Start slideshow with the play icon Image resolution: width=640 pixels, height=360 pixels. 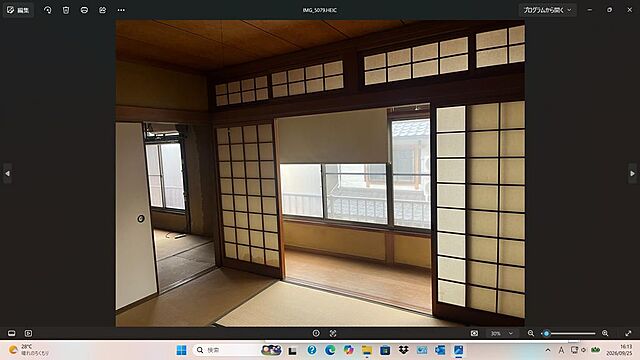pos(28,333)
